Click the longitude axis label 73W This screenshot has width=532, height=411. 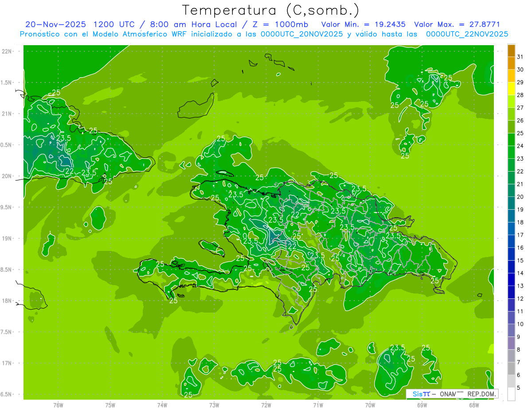click(214, 405)
